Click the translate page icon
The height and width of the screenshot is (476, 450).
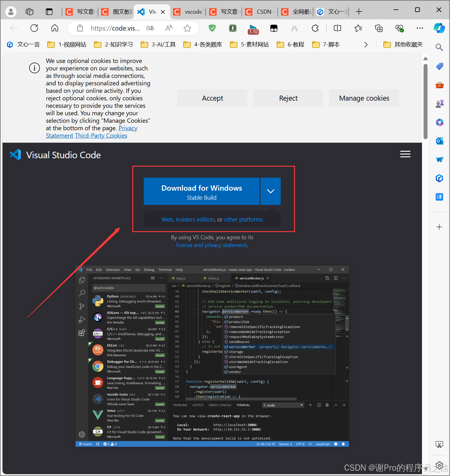point(150,28)
